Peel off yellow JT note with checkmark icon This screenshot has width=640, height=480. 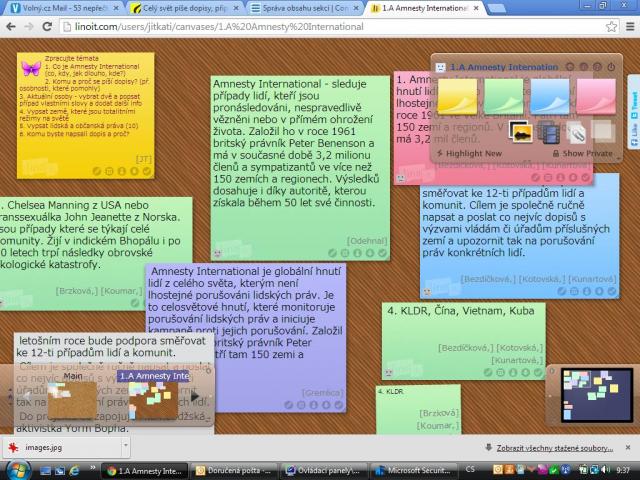pos(147,171)
